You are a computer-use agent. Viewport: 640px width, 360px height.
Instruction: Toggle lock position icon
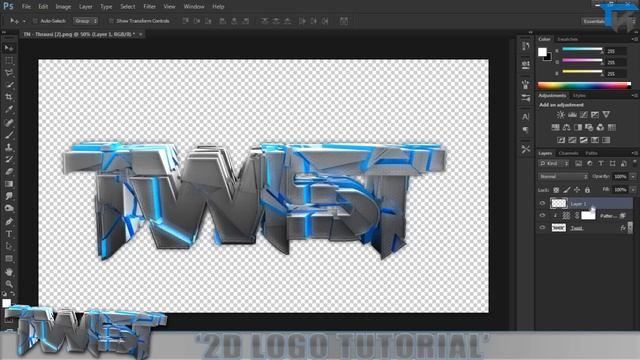click(577, 190)
